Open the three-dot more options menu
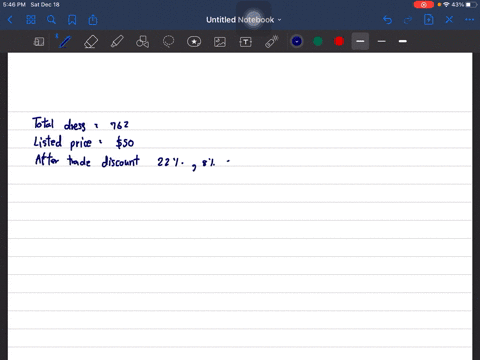This screenshot has height=360, width=480. tap(469, 20)
